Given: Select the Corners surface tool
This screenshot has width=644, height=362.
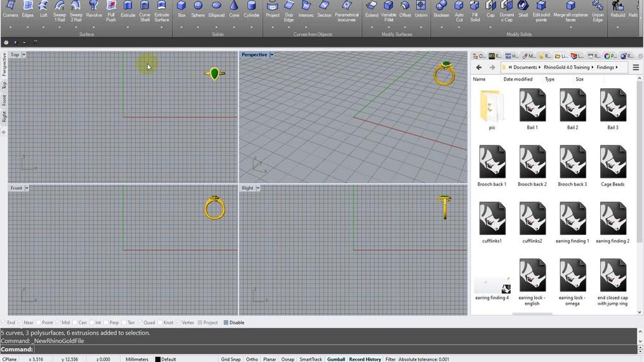Looking at the screenshot, I should [x=10, y=10].
